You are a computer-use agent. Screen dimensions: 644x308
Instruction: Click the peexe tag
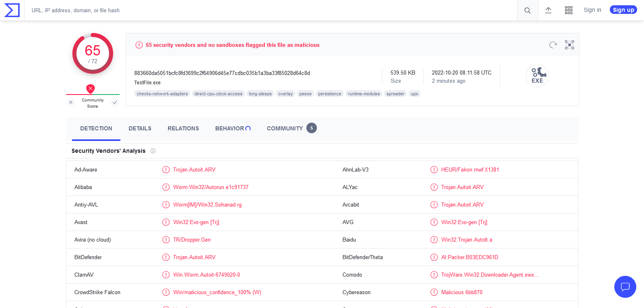tap(306, 94)
